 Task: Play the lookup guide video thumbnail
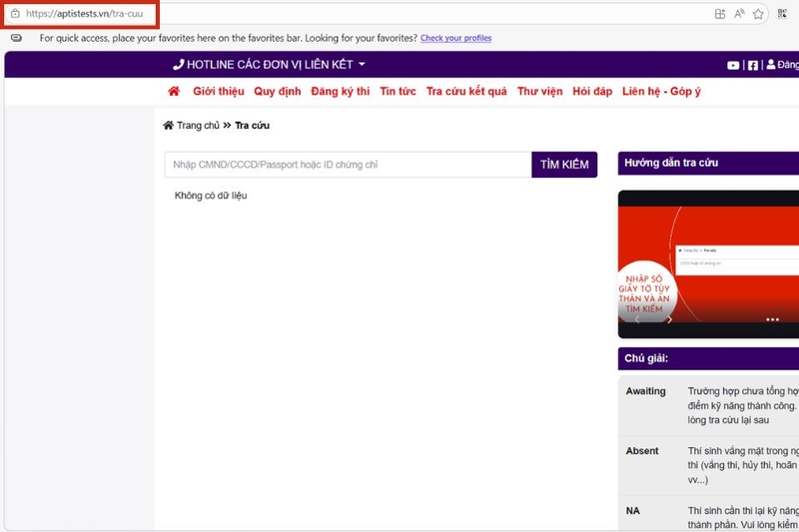coord(708,265)
